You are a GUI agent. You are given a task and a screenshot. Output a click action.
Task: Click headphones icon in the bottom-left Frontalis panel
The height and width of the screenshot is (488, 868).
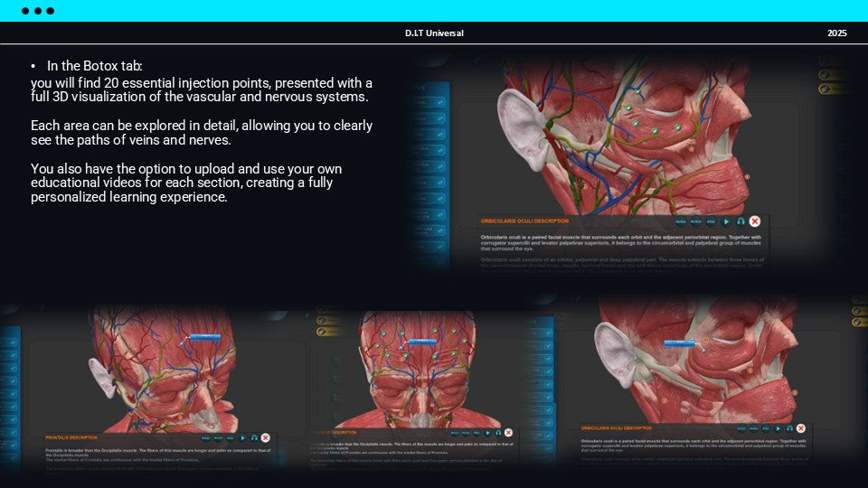coord(255,437)
